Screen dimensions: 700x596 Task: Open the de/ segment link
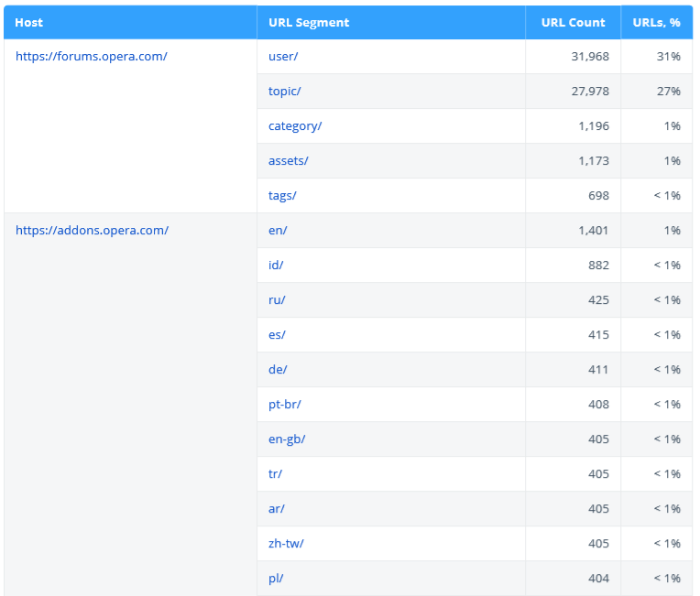[x=278, y=370]
